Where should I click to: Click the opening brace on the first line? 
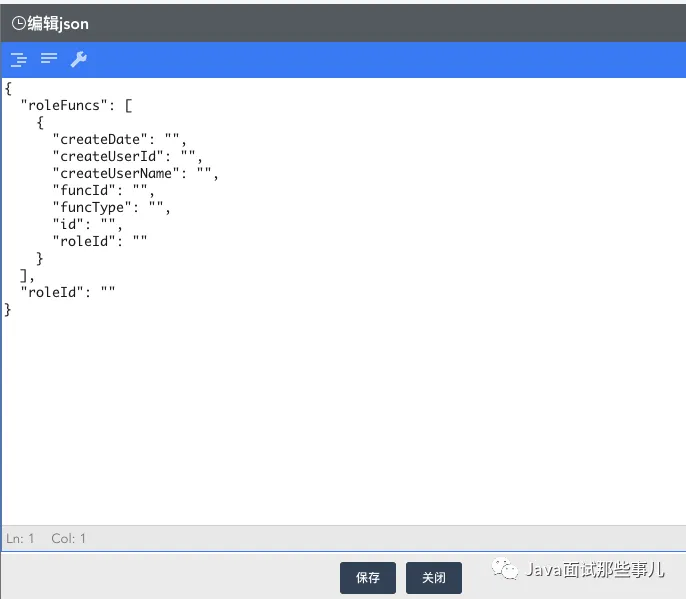[x=8, y=88]
